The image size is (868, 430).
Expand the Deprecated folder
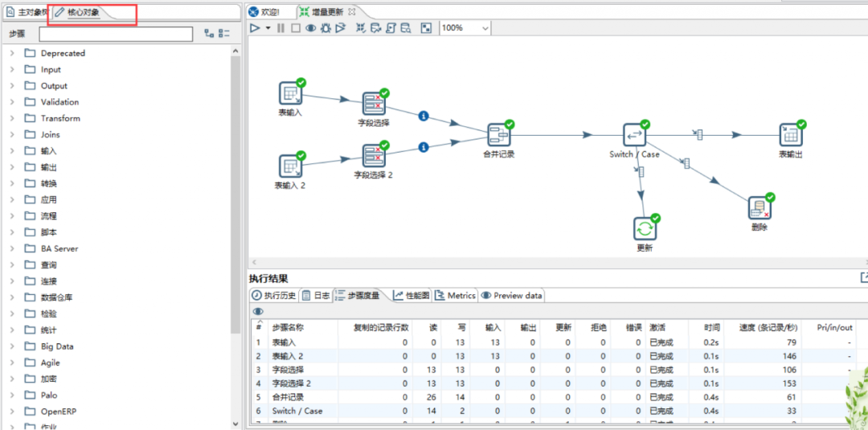click(x=12, y=53)
